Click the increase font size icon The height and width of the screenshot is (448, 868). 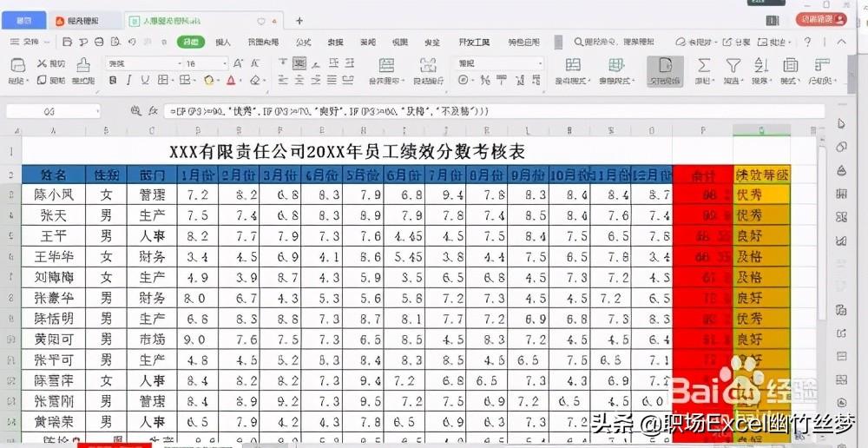(x=238, y=63)
